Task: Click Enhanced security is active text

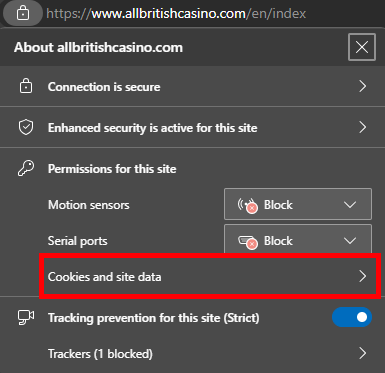Action: click(153, 128)
